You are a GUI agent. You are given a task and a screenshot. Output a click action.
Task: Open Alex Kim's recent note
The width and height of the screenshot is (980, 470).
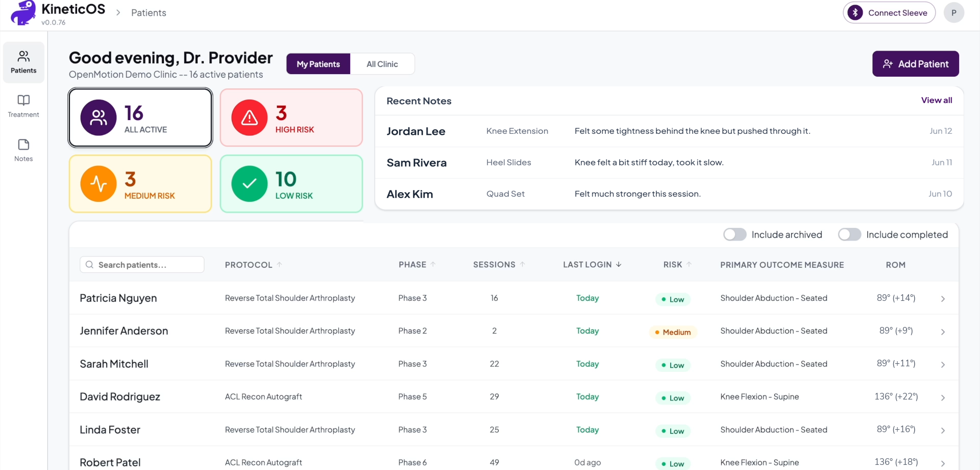coord(669,194)
